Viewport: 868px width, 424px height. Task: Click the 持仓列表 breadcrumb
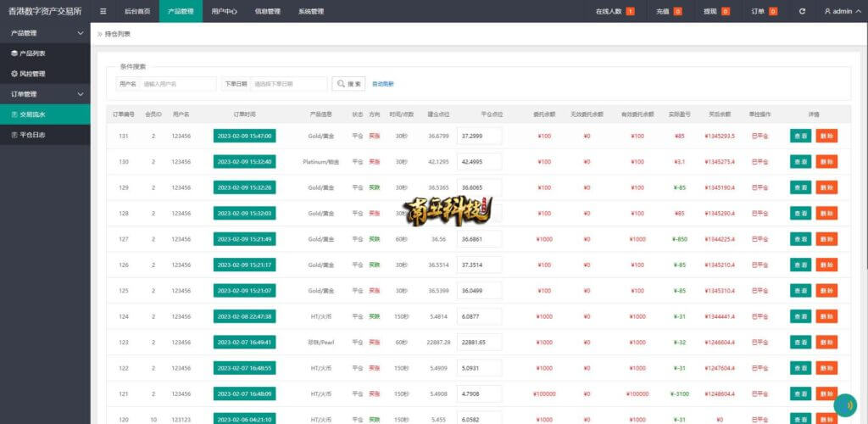pos(117,34)
